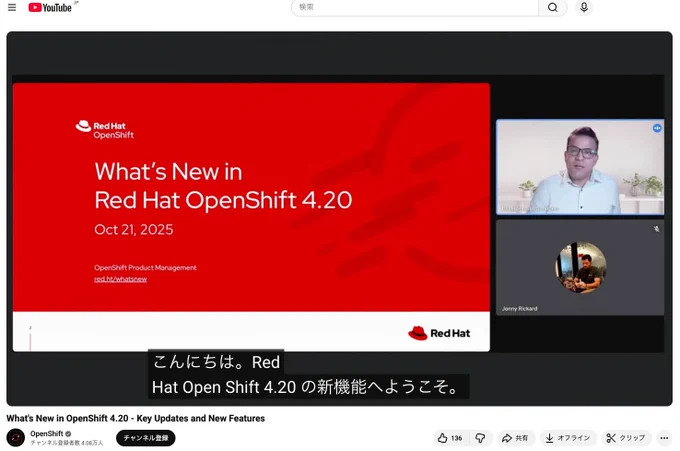The image size is (680, 451).
Task: Click the Red Hat OpenShift slide logo
Action: click(105, 130)
